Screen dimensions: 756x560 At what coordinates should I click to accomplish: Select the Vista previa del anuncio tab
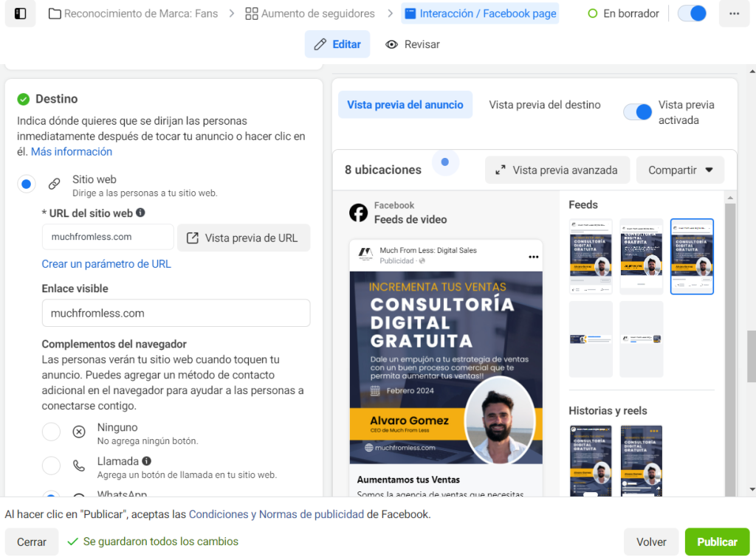pyautogui.click(x=405, y=105)
